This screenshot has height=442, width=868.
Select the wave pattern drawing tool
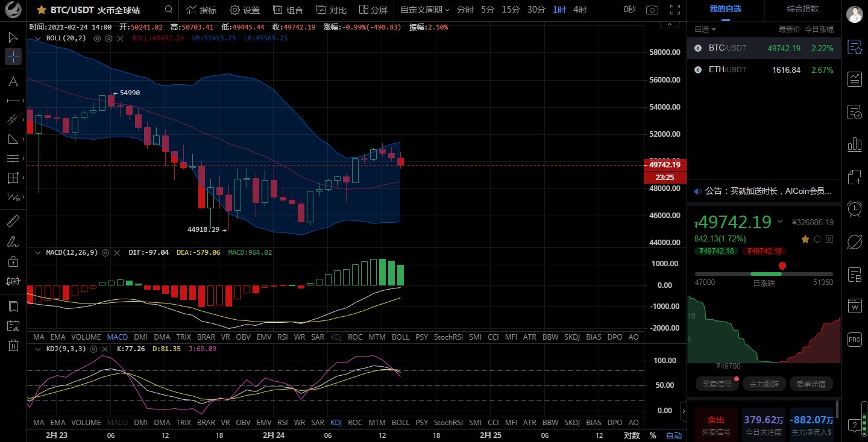[13, 197]
